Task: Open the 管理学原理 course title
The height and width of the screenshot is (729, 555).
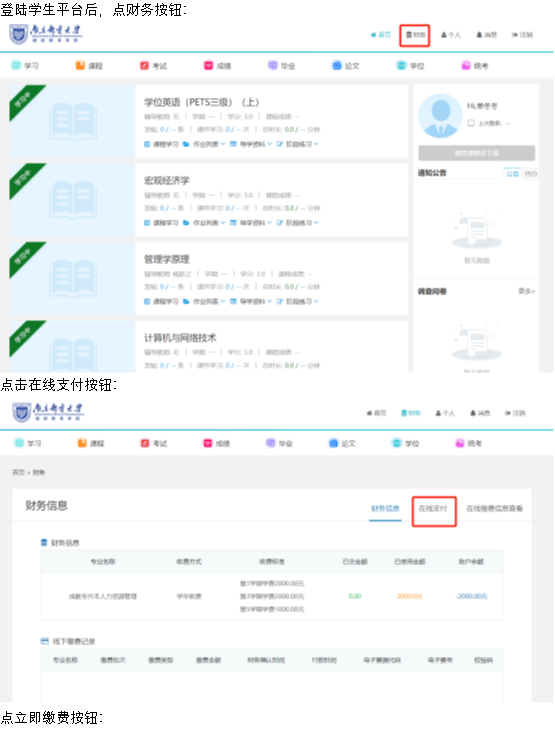Action: pyautogui.click(x=167, y=259)
